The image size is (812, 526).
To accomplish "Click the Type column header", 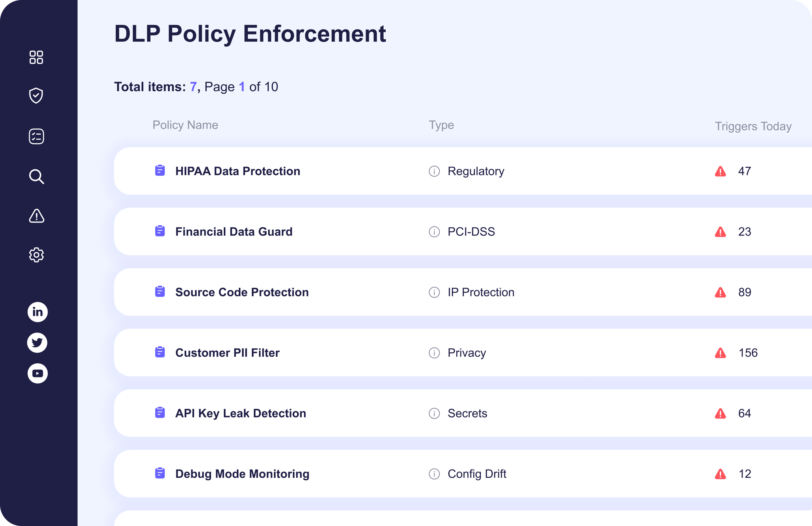I will (441, 125).
